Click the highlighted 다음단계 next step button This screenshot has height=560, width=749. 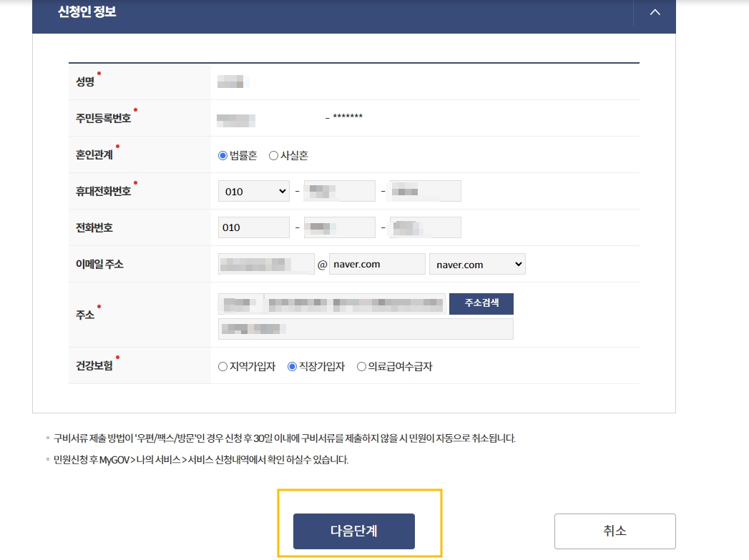pos(353,531)
